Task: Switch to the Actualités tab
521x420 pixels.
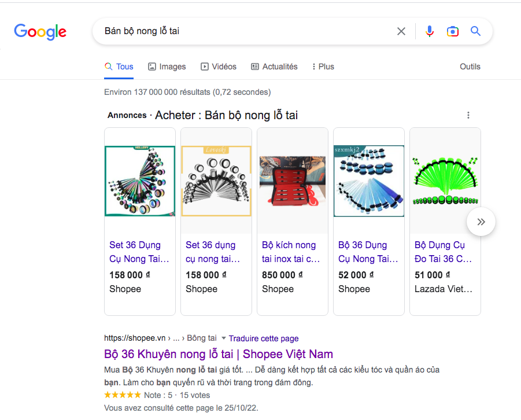Action: point(274,67)
